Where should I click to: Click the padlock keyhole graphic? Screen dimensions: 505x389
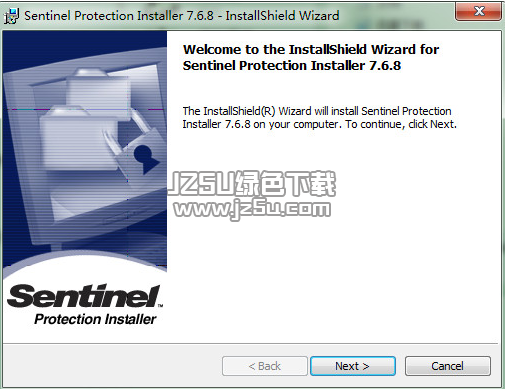(x=145, y=158)
